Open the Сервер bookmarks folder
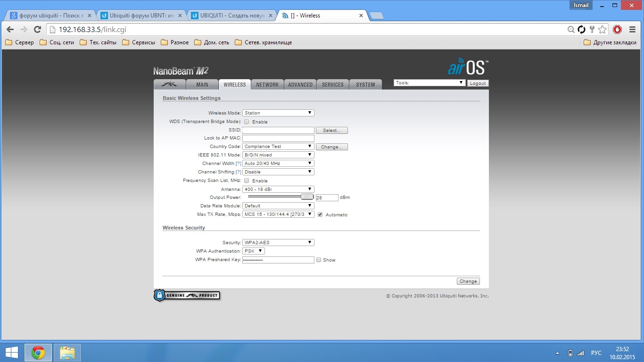The image size is (644, 362). pyautogui.click(x=20, y=42)
